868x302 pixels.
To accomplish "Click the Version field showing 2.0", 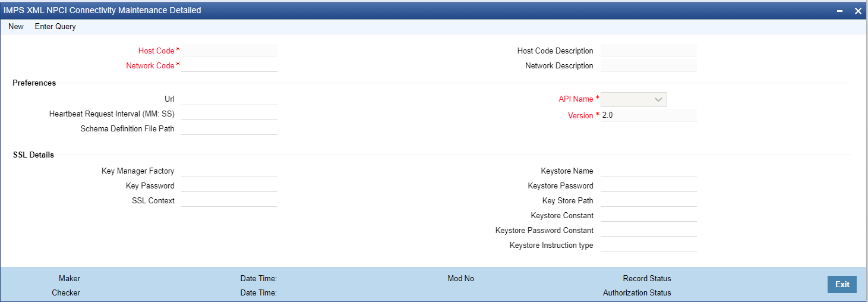I will coord(649,115).
